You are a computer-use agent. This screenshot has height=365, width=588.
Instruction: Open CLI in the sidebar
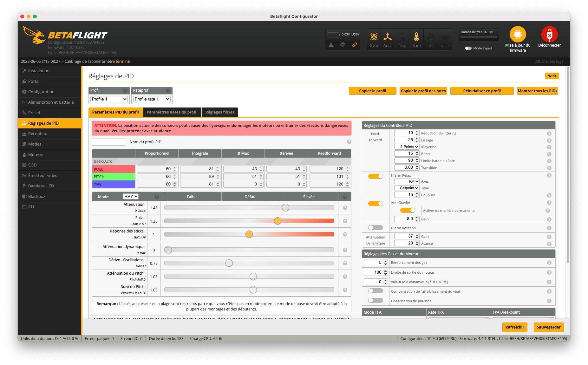[49, 206]
